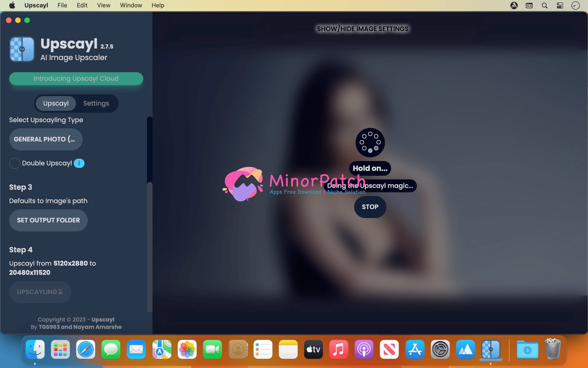This screenshot has width=588, height=368.
Task: Open System Settings from the dock
Action: coord(440,350)
